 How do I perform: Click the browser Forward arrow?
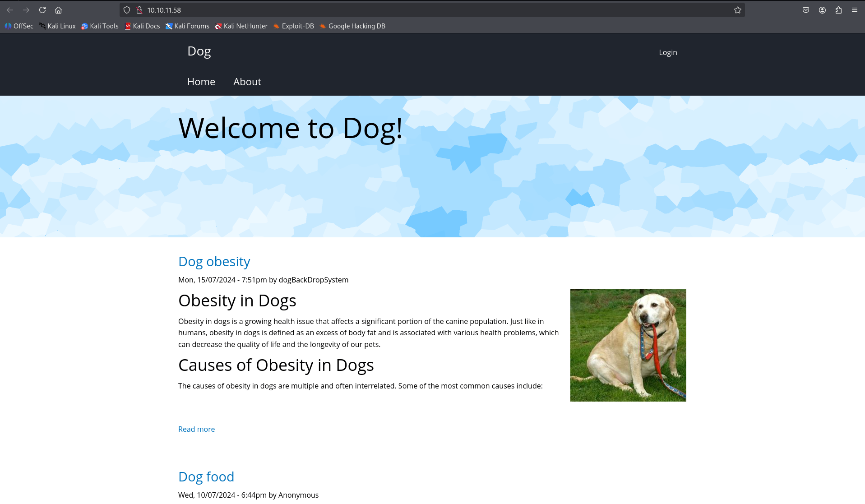coord(26,10)
